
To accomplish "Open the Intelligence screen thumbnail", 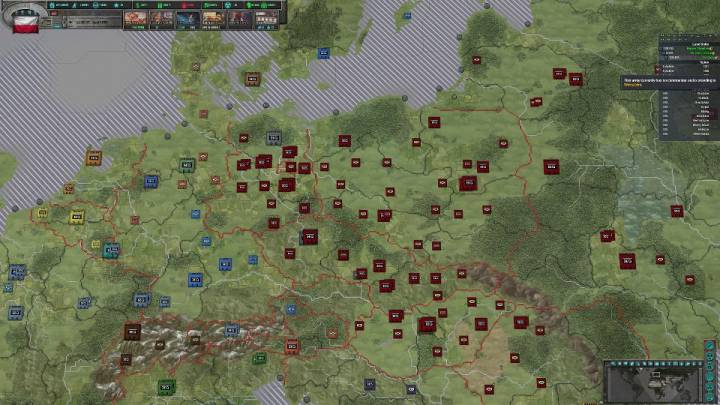I will (x=240, y=20).
